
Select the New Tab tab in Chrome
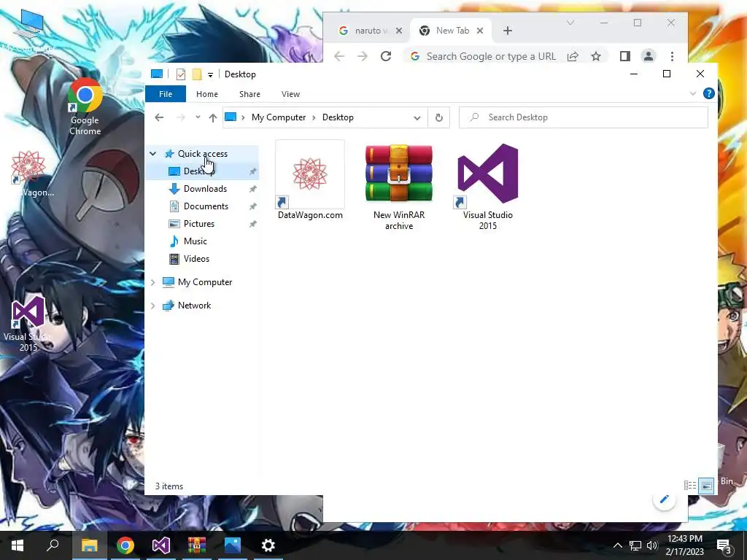pos(451,31)
